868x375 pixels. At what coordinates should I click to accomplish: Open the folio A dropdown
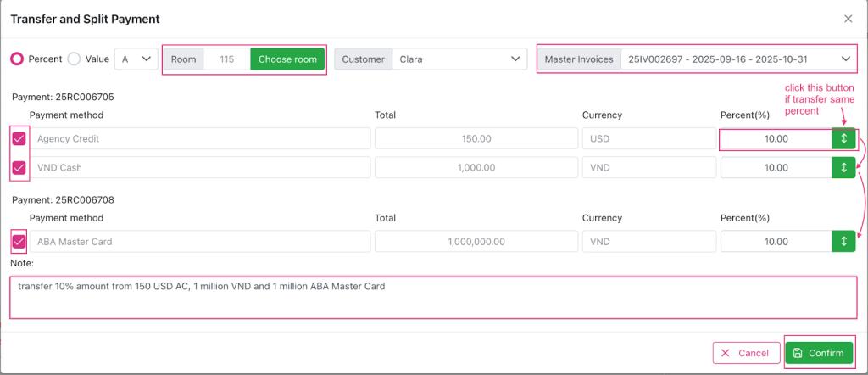(x=136, y=59)
